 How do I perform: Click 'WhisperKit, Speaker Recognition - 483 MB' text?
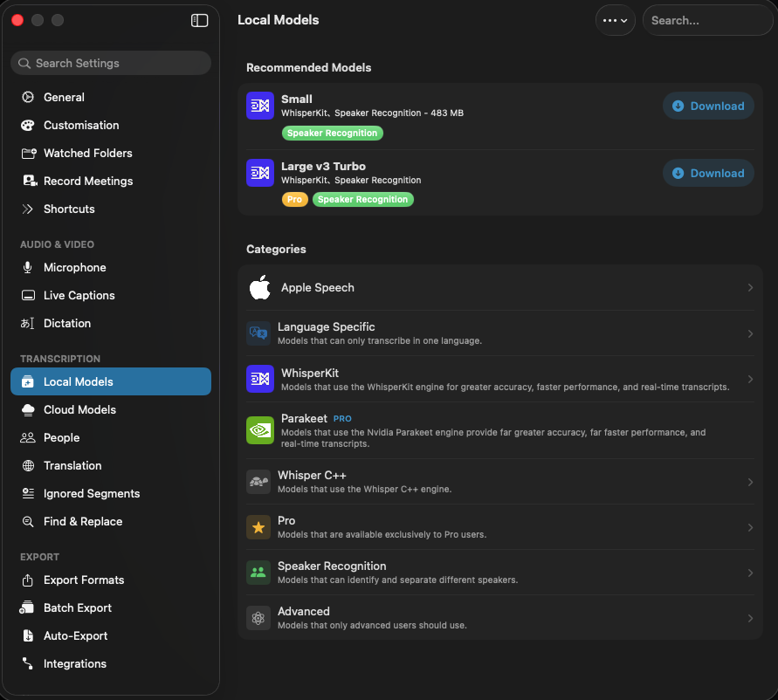(372, 113)
